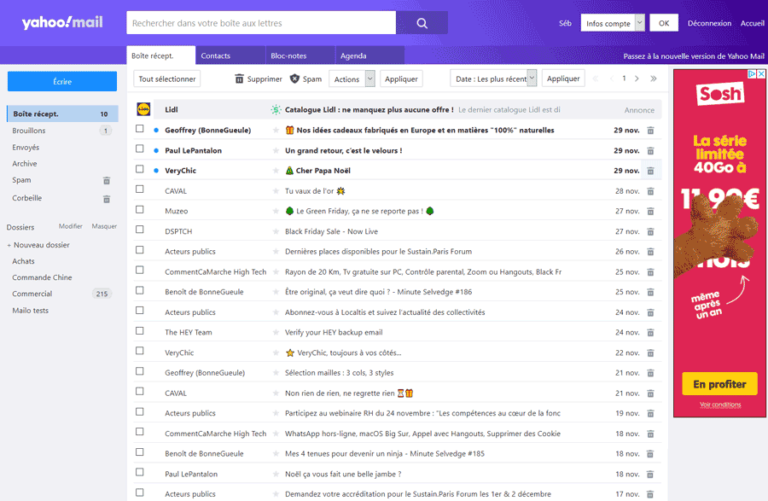The width and height of the screenshot is (768, 501).
Task: Select the Muzeo email checkbox
Action: click(140, 211)
